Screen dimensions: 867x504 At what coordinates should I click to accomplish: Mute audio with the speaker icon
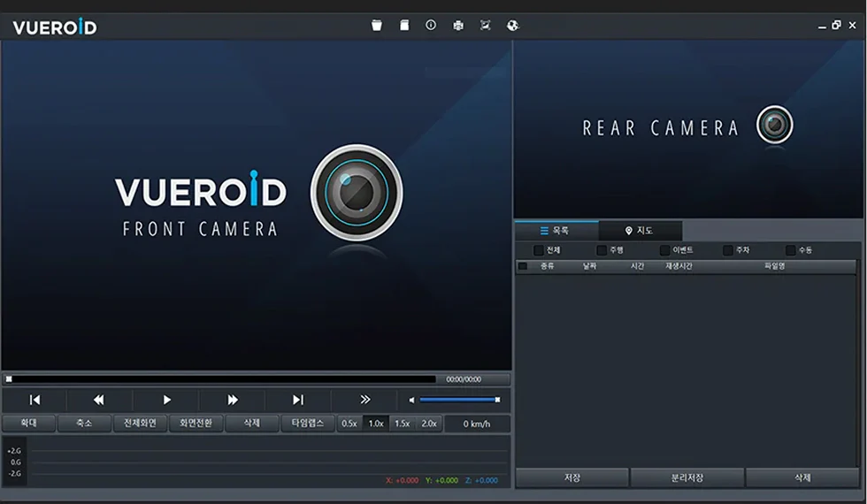(411, 400)
